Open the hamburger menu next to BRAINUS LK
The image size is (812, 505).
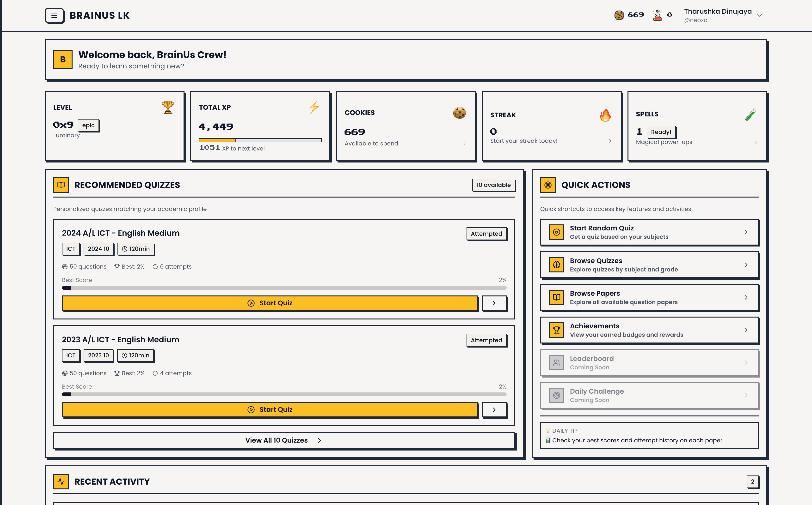tap(55, 15)
